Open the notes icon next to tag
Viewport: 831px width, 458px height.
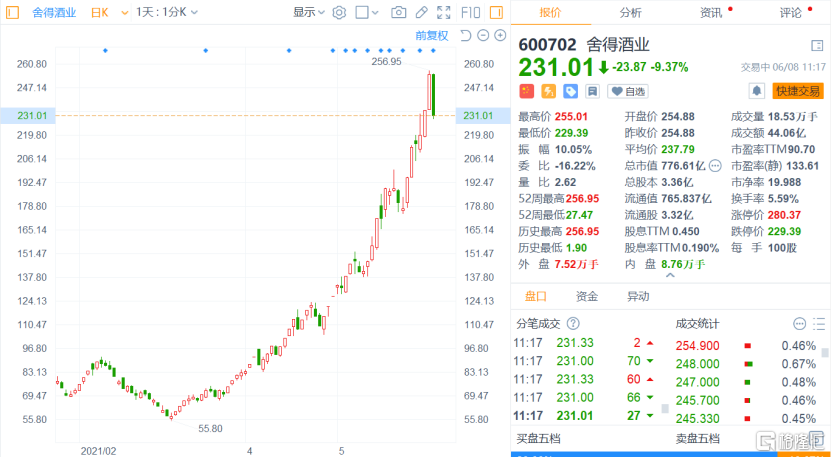tap(593, 91)
